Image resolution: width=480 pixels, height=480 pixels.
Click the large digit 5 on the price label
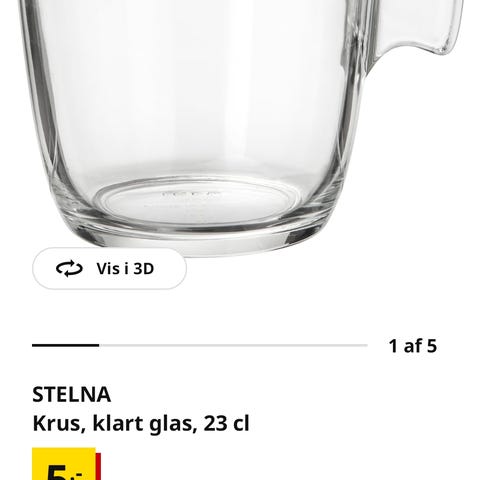coord(57,471)
